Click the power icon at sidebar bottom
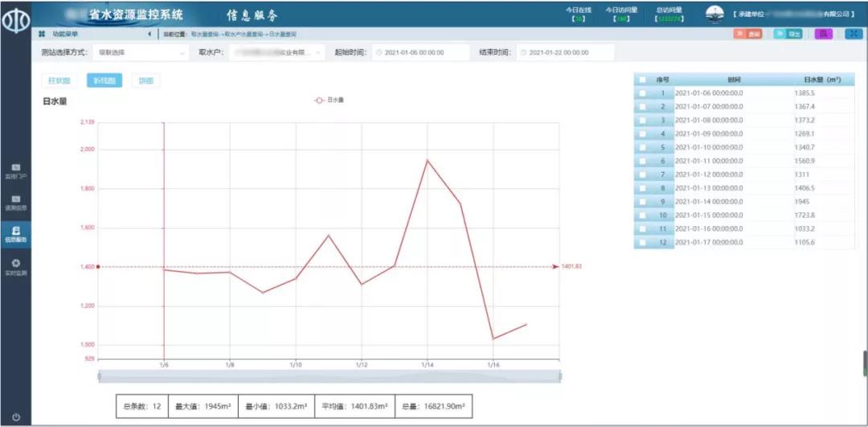868x427 pixels. 16,417
